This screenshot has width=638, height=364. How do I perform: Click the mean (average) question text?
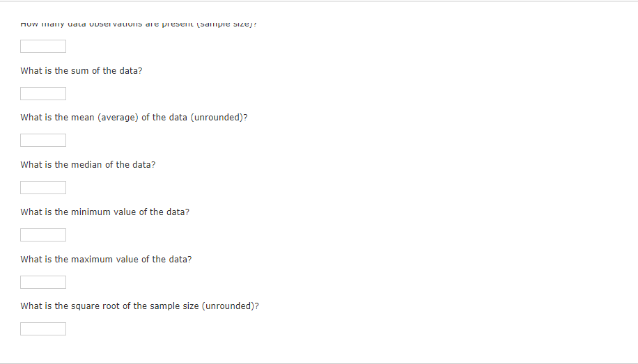(134, 118)
